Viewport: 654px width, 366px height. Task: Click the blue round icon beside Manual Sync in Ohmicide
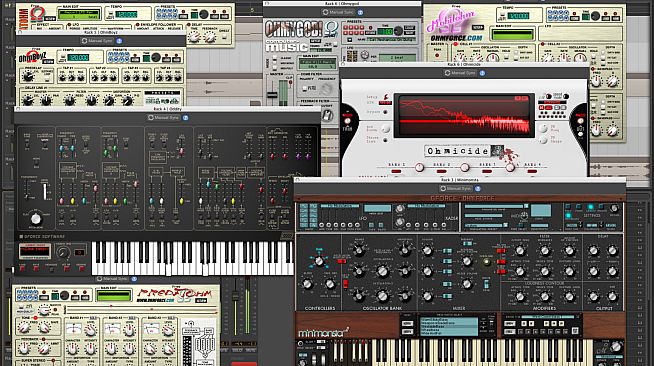pos(482,73)
